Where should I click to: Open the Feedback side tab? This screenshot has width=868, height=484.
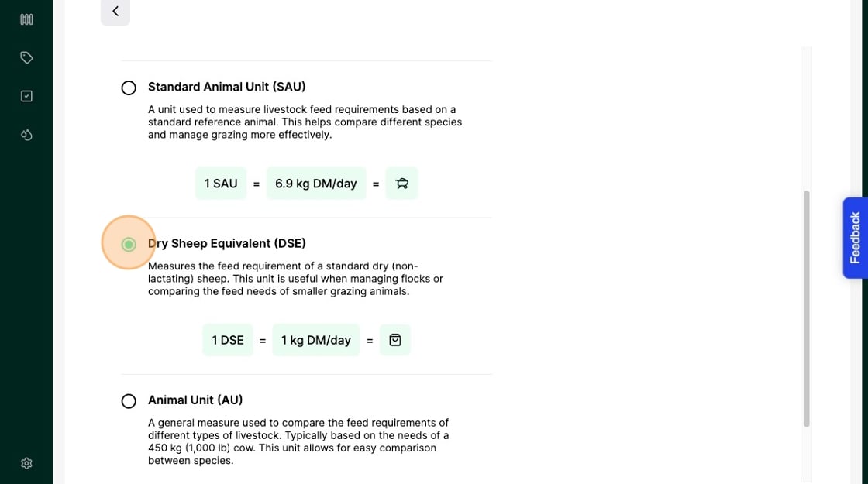855,238
